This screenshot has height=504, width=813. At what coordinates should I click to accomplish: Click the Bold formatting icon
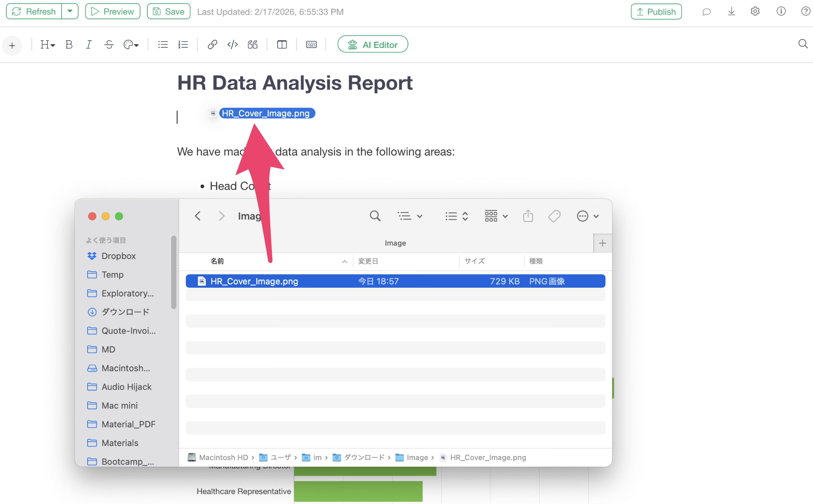pos(69,44)
